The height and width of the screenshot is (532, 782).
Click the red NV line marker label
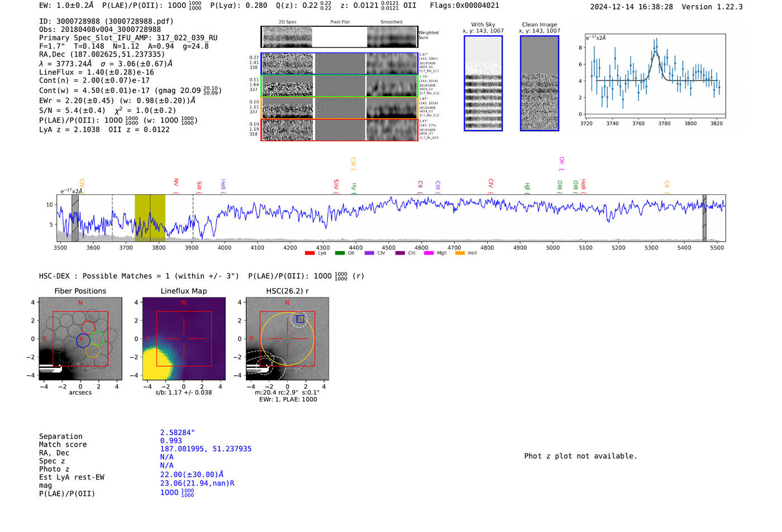click(x=176, y=183)
